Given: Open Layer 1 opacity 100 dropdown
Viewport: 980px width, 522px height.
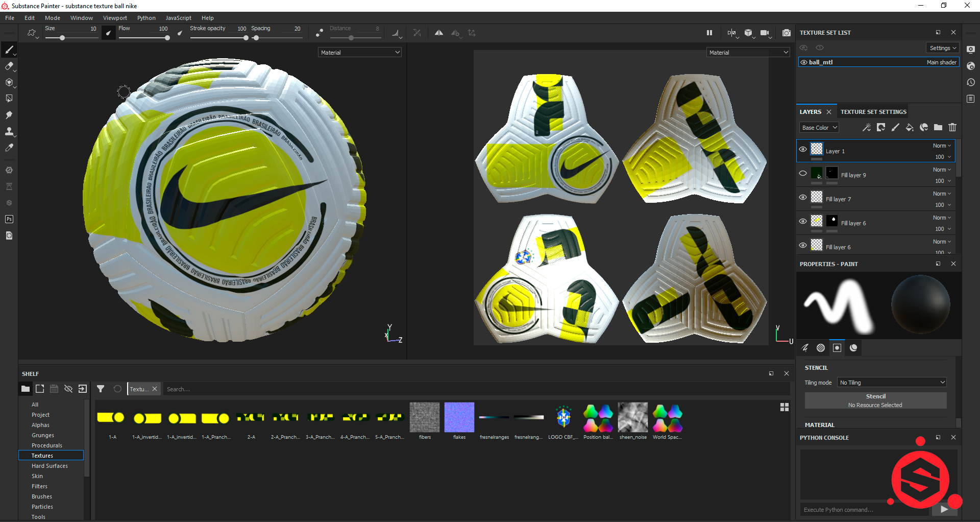Looking at the screenshot, I should click(x=943, y=157).
